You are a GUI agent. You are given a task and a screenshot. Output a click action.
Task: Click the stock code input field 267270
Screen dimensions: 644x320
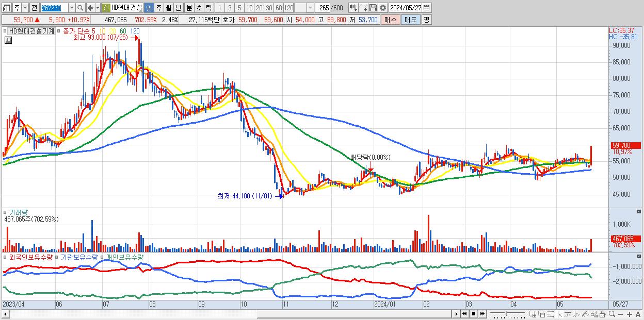coord(54,8)
